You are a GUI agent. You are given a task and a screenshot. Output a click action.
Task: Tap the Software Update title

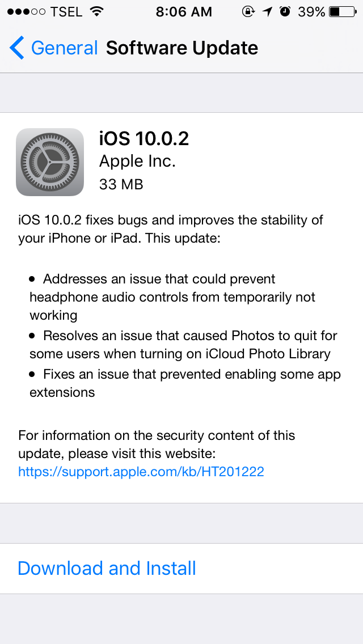pos(182,48)
